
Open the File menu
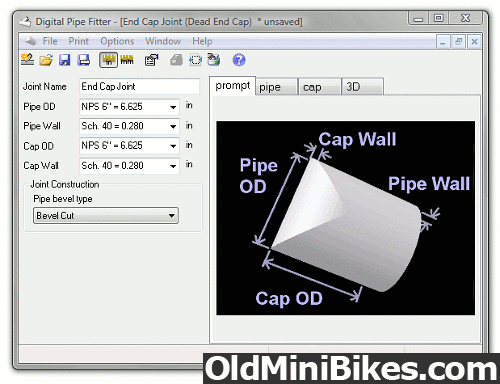click(50, 41)
